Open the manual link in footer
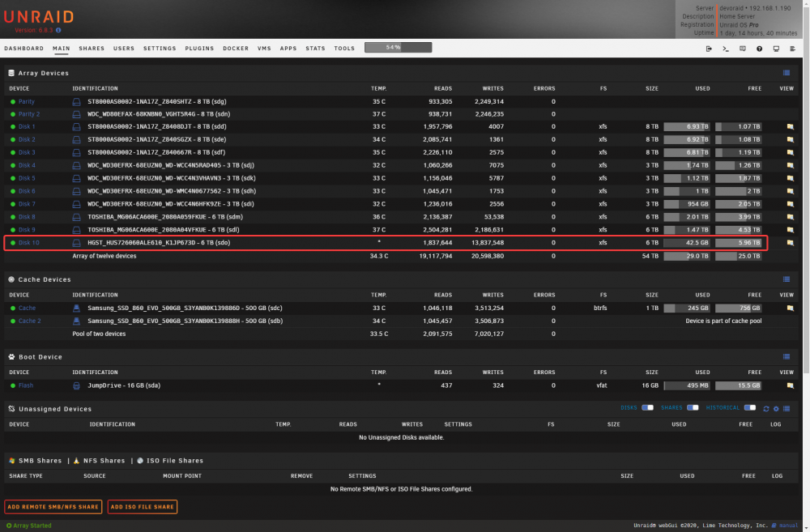The image size is (810, 532). click(x=788, y=526)
